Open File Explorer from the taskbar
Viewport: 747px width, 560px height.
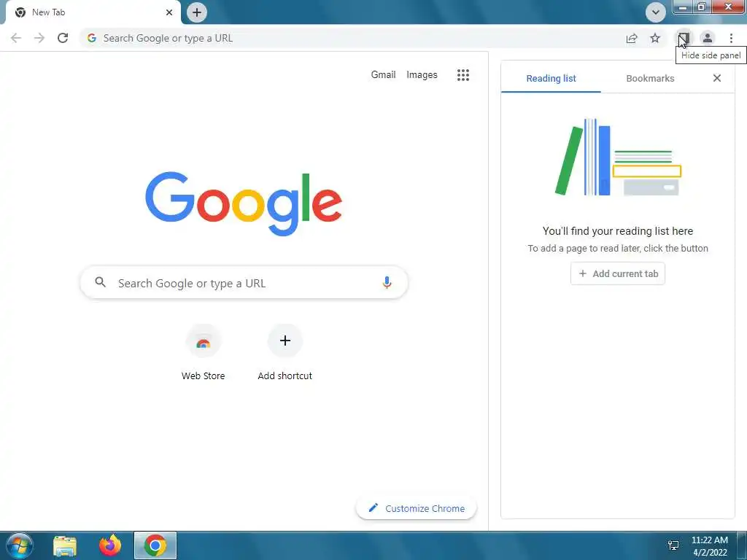click(x=65, y=545)
